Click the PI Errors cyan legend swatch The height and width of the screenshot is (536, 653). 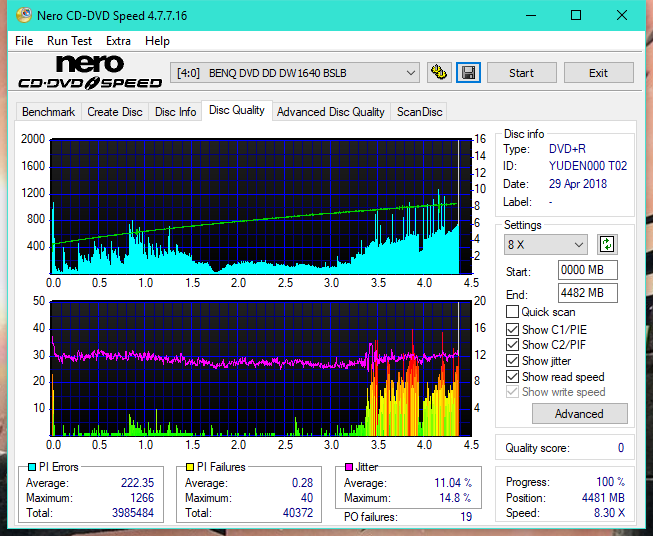31,467
